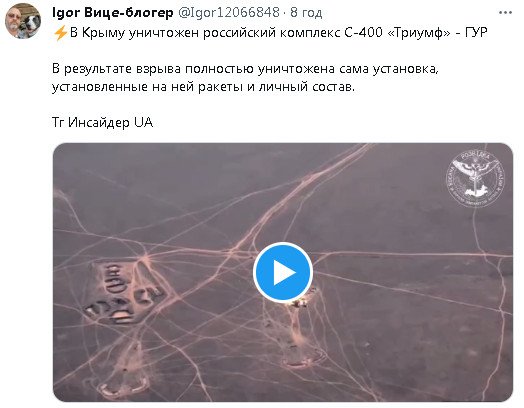Click the Тг Инсайдер UA source line
This screenshot has height=408, width=524.
[x=102, y=122]
